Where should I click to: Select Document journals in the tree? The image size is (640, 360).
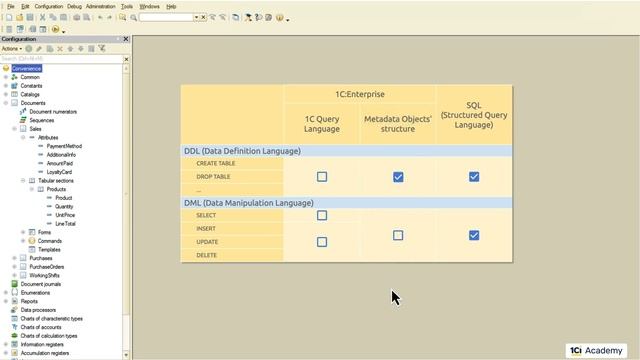(41, 284)
